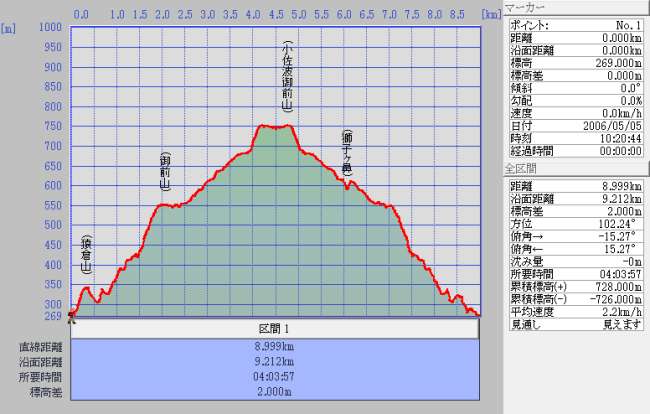The image size is (650, 414).
Task: Click the 見通し 見えます row
Action: click(575, 324)
